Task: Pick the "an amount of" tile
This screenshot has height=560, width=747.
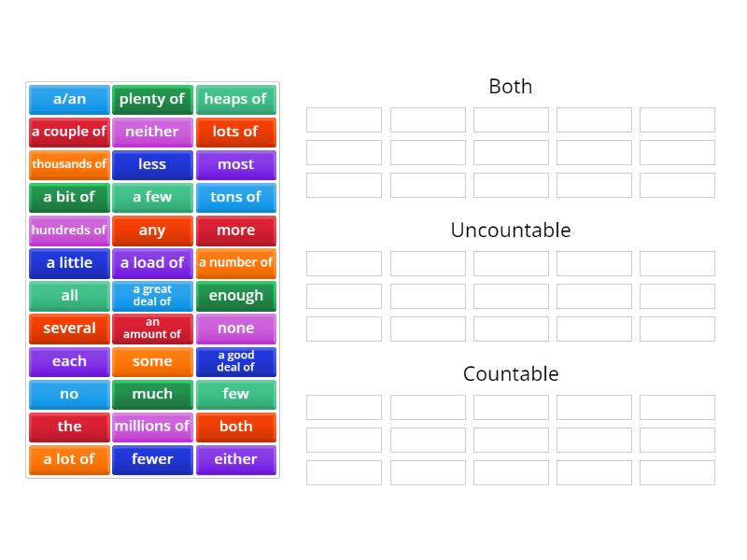Action: (x=152, y=329)
